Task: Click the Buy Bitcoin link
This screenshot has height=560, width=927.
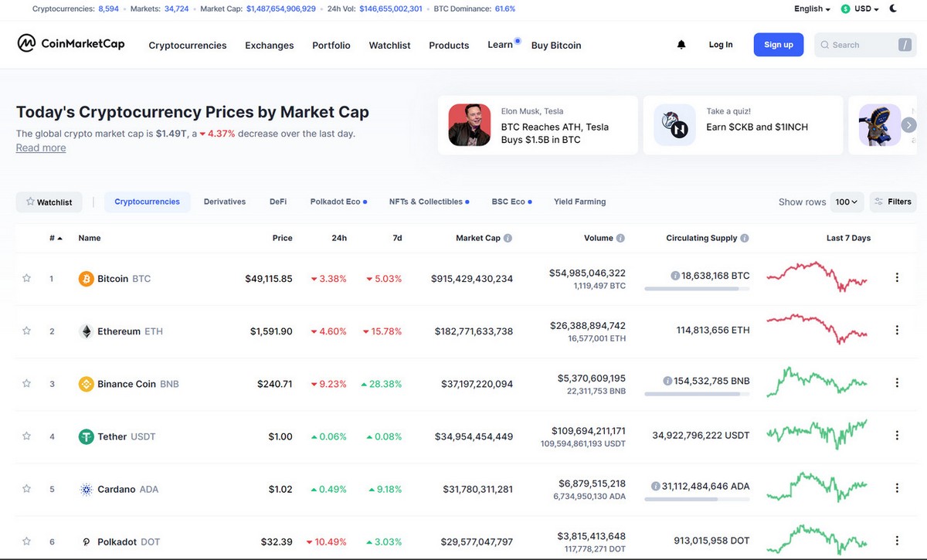Action: pyautogui.click(x=556, y=46)
